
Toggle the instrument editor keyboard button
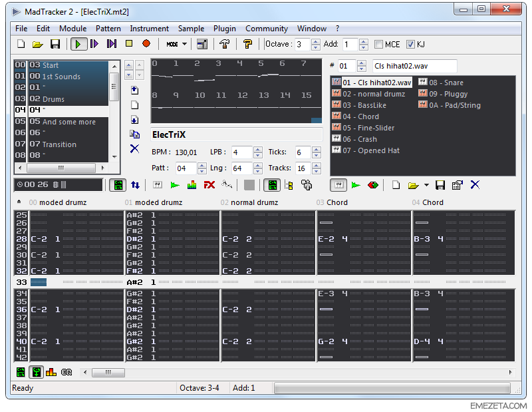[338, 185]
